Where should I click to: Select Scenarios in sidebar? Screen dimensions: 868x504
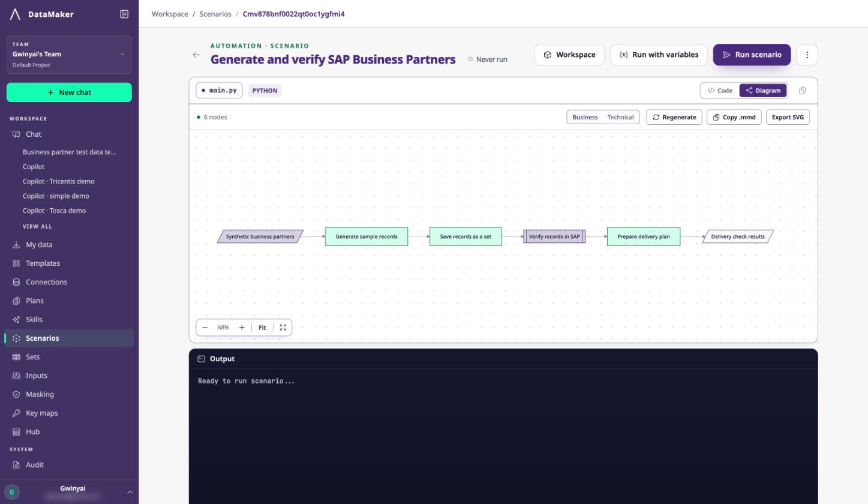69,338
